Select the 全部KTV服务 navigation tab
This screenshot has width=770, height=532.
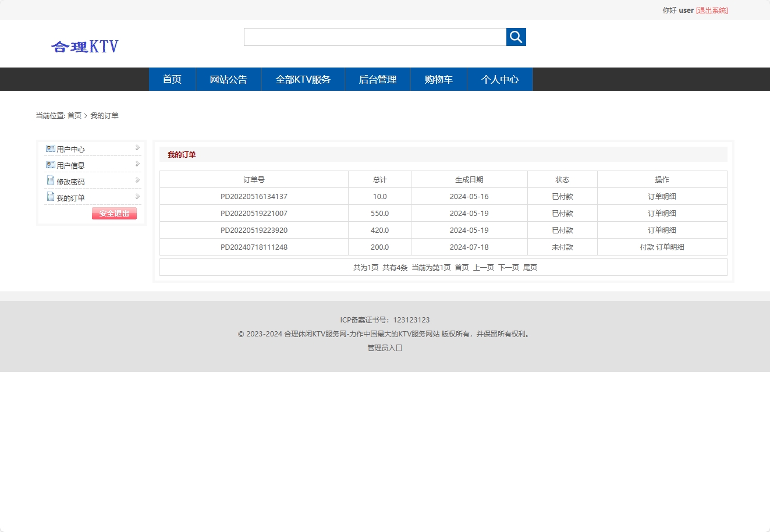pyautogui.click(x=303, y=79)
